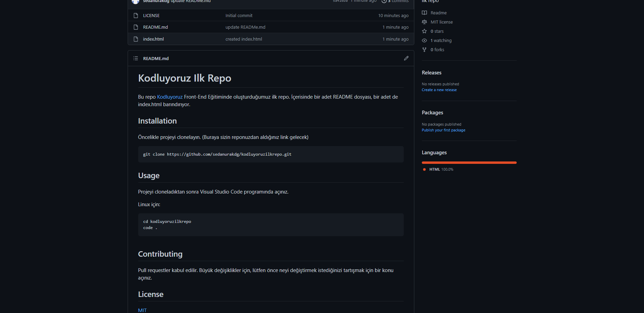Open the 'created index.html' commit message
Screen dimensions: 644x313
244,39
